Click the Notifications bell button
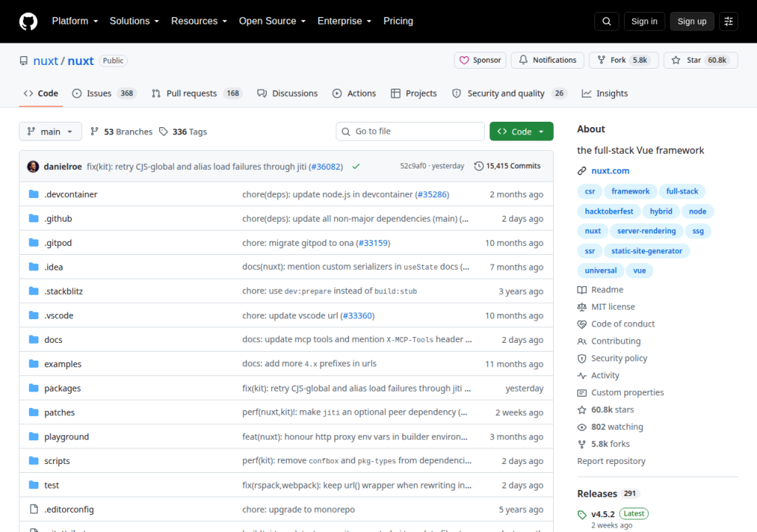The height and width of the screenshot is (532, 757). tap(548, 61)
